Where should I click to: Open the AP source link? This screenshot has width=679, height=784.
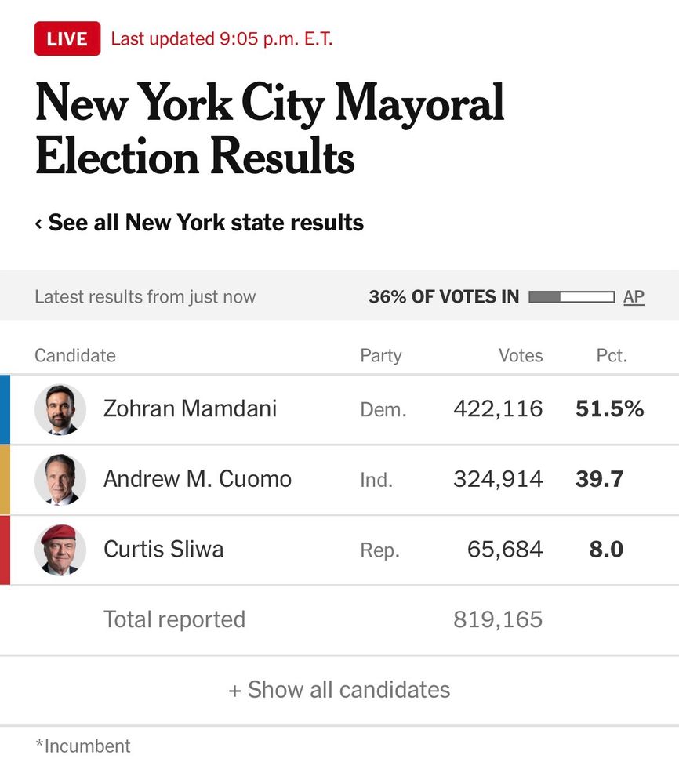(634, 296)
